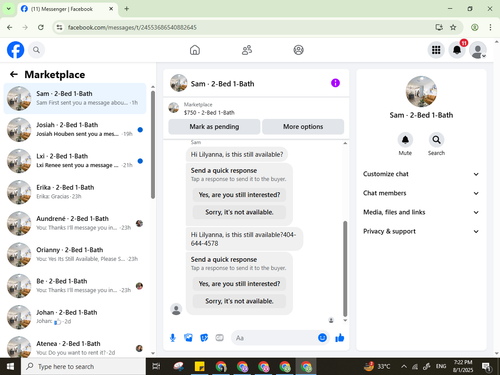Image resolution: width=500 pixels, height=375 pixels.
Task: Open the Windows Start menu
Action: pyautogui.click(x=10, y=367)
